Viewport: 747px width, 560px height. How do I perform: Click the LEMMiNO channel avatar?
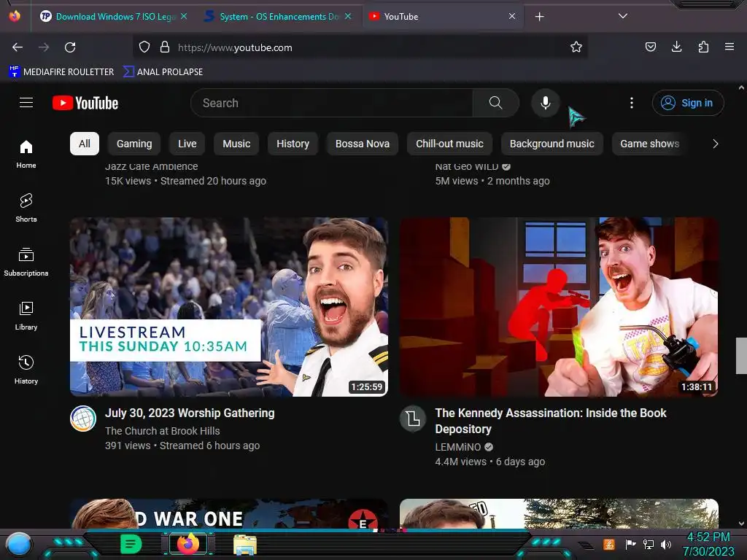(x=413, y=419)
